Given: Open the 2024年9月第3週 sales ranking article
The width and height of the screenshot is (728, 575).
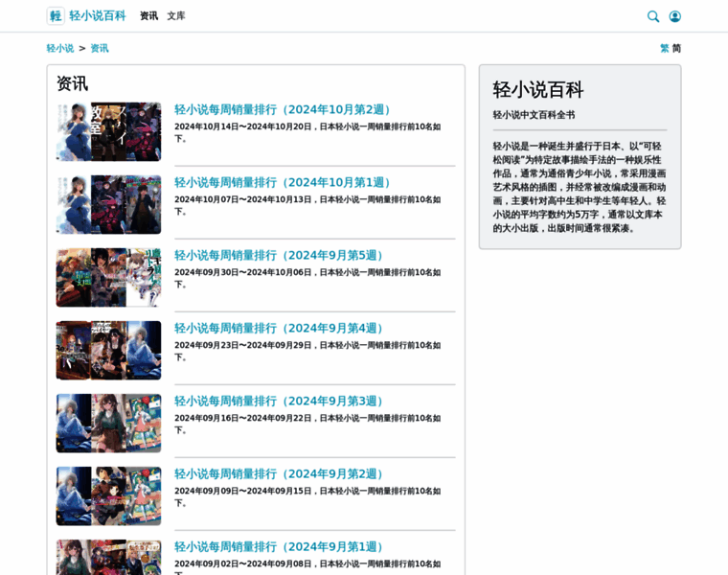Looking at the screenshot, I should (x=281, y=402).
